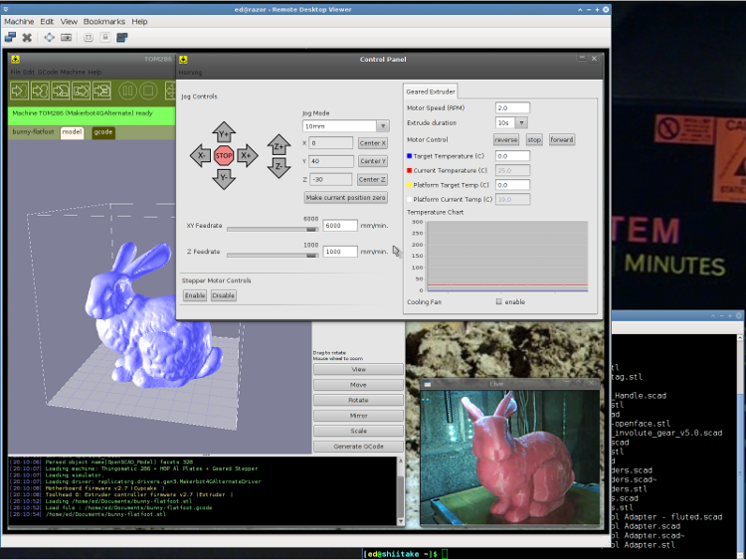Image resolution: width=746 pixels, height=560 pixels.
Task: Lower the Z axis with Z- arrow
Action: [279, 167]
